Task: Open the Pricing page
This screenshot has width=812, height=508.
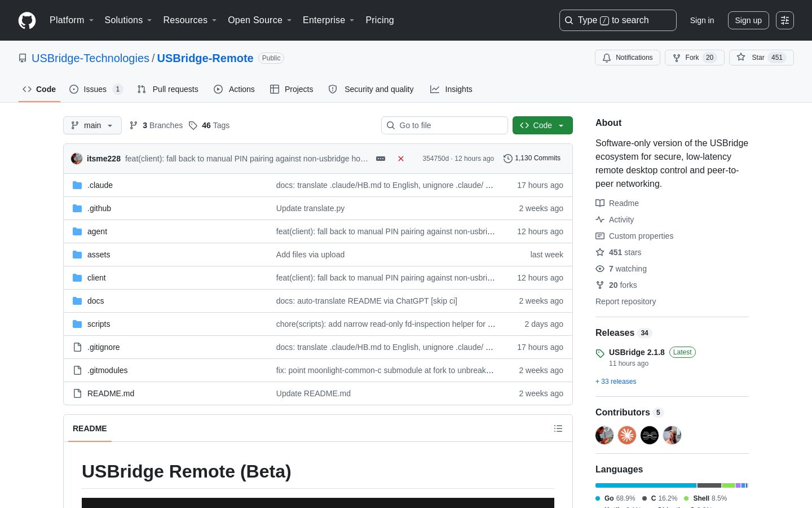Action: click(379, 20)
